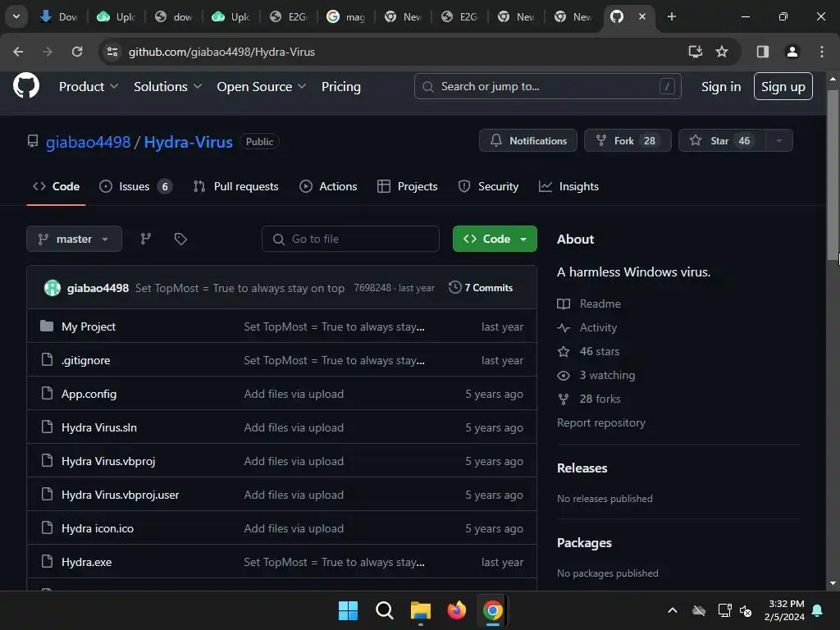Launch Firefox from the taskbar

coord(456,610)
